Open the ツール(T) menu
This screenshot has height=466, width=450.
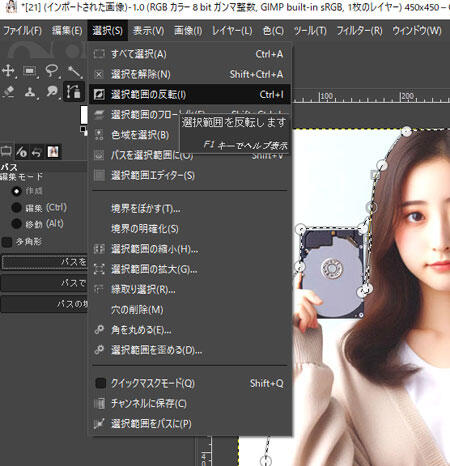click(310, 31)
